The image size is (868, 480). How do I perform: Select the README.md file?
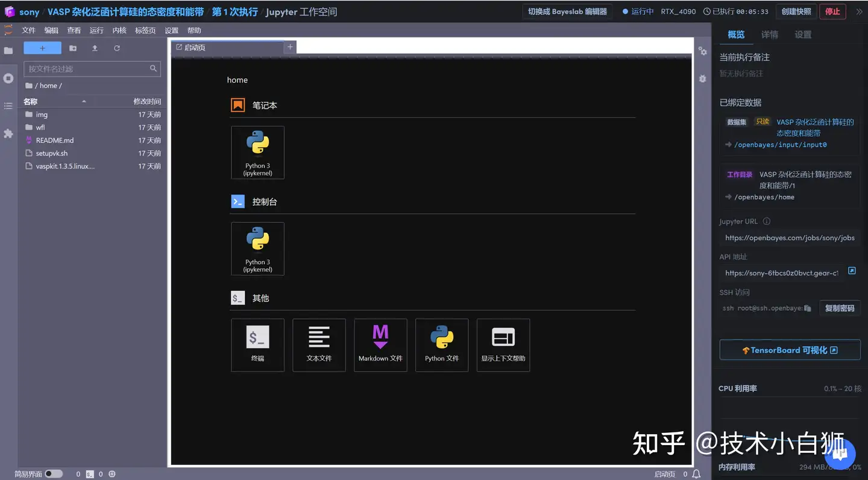point(92,141)
